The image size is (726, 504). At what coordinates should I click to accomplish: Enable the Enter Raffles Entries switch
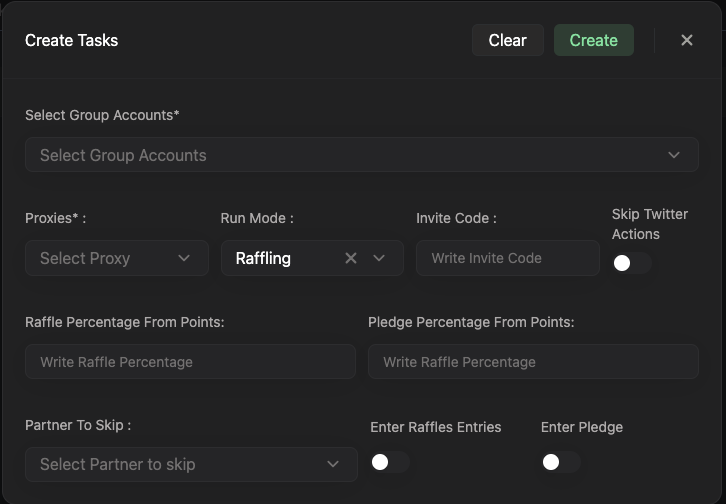[389, 462]
